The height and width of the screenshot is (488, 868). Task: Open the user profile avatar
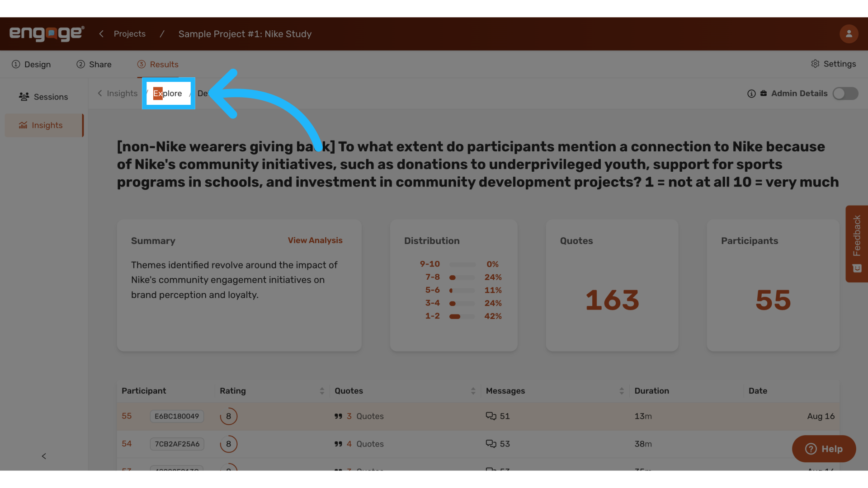849,34
